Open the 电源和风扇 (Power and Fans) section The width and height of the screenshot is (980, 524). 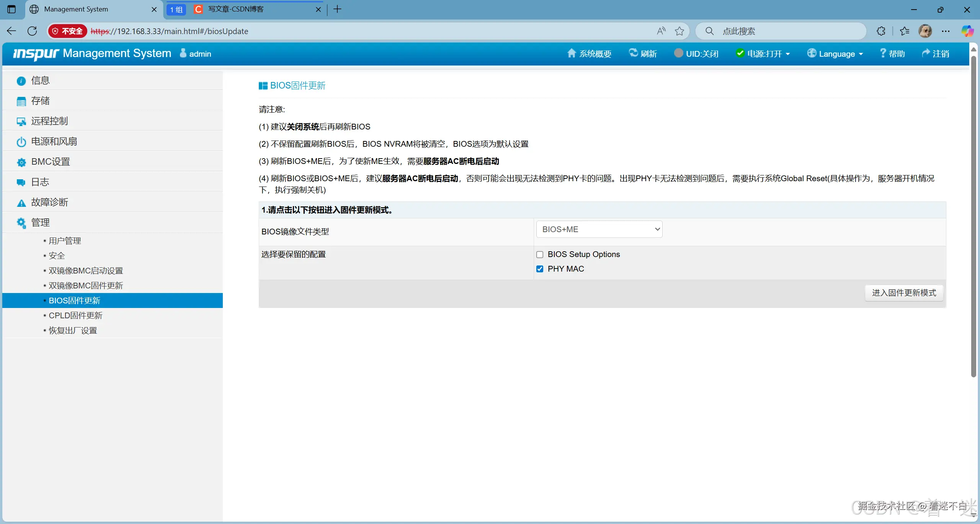54,141
